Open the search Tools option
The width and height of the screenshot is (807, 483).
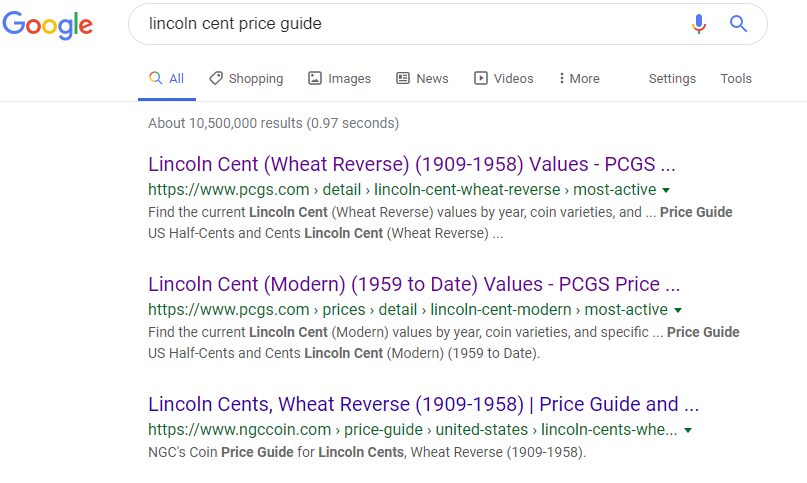tap(736, 78)
